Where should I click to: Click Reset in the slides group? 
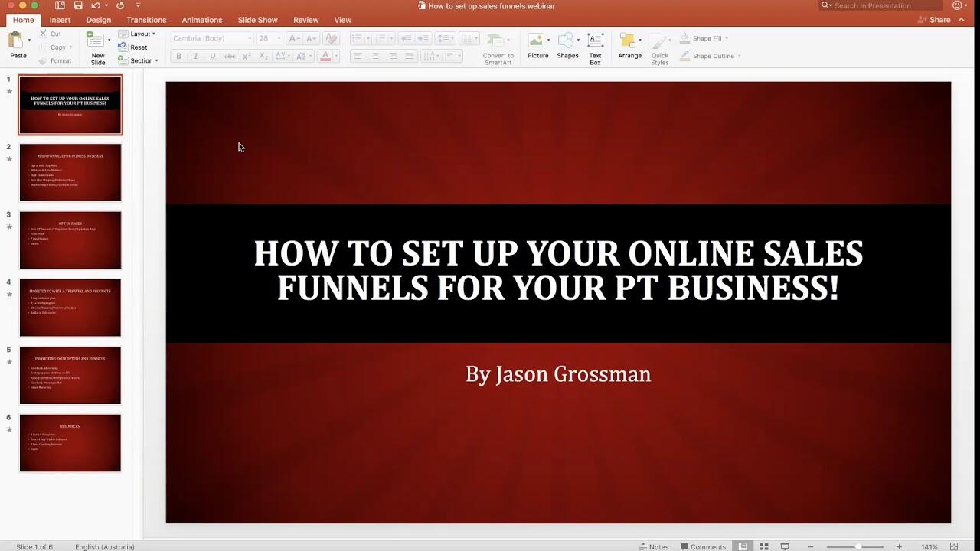[138, 47]
